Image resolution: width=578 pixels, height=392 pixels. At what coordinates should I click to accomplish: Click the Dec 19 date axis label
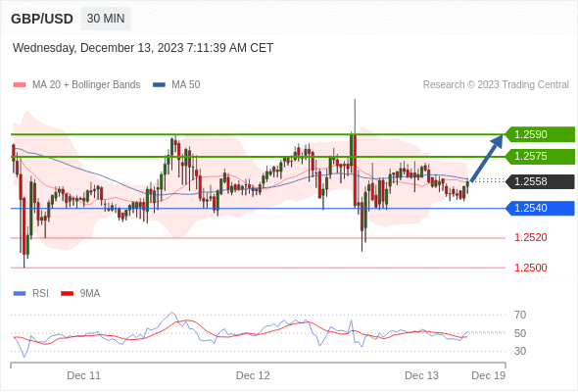pyautogui.click(x=489, y=375)
